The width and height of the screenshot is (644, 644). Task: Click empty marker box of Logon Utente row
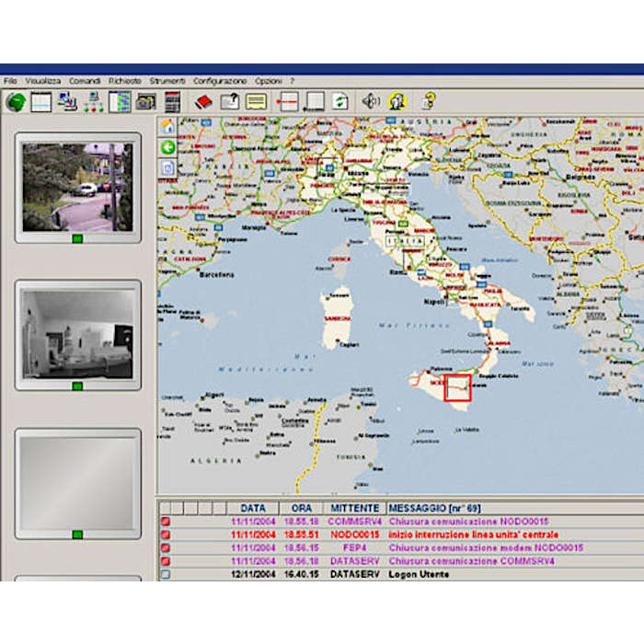(166, 574)
